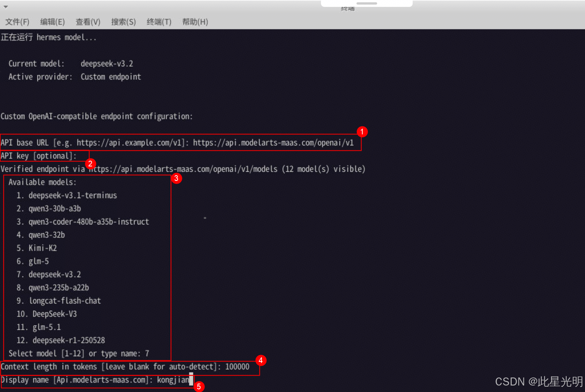Click the entered modelarts-maas API base URL
This screenshot has height=392, width=585.
click(273, 143)
